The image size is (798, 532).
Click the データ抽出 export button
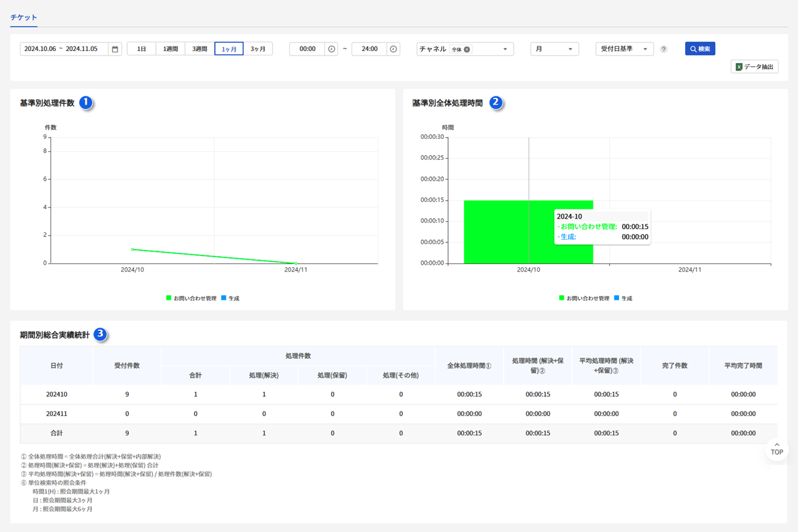click(x=754, y=67)
